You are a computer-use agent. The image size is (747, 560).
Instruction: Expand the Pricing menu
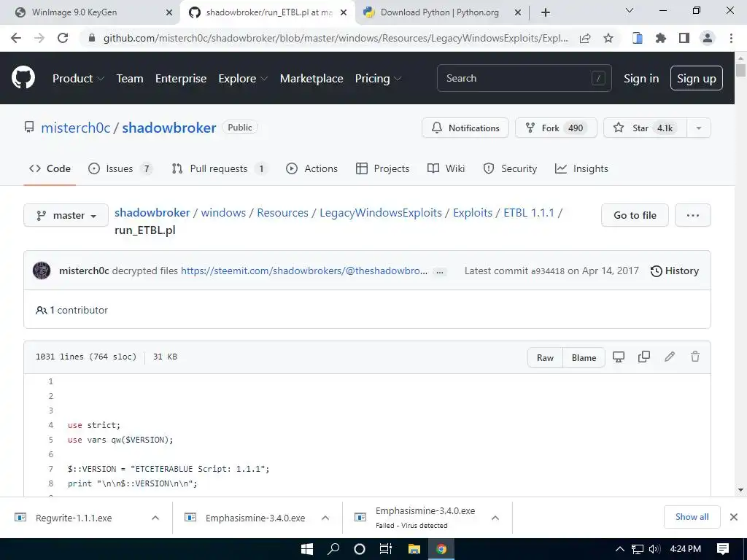379,78
